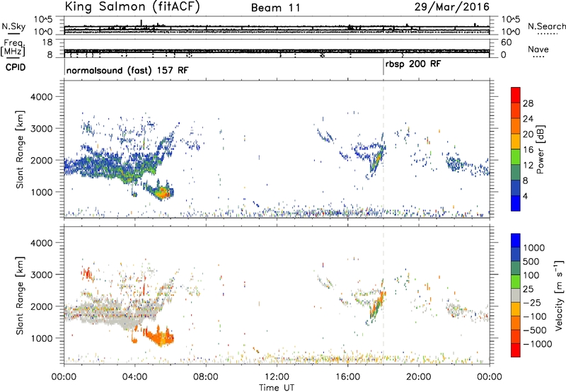Select the light green 25–100 Velocity colorbar segment
This screenshot has width=566, height=392.
pos(516,282)
